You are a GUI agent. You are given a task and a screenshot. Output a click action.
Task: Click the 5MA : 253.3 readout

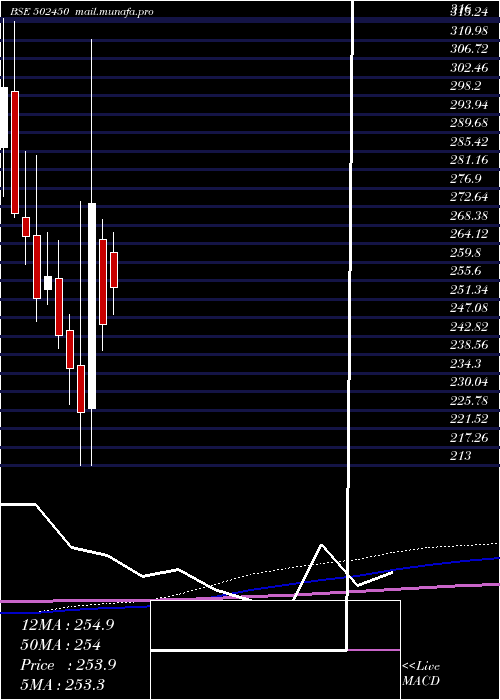point(62,684)
